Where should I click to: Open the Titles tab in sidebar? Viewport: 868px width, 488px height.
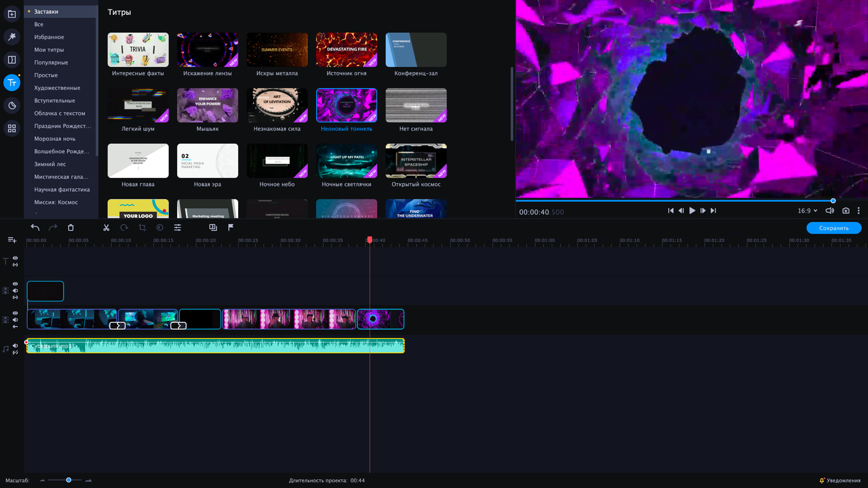point(12,83)
